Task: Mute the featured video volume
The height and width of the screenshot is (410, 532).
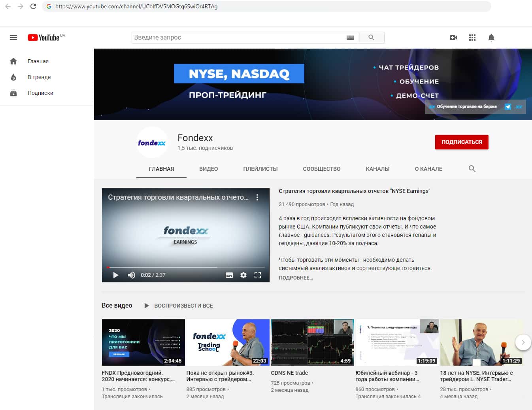Action: (x=132, y=275)
